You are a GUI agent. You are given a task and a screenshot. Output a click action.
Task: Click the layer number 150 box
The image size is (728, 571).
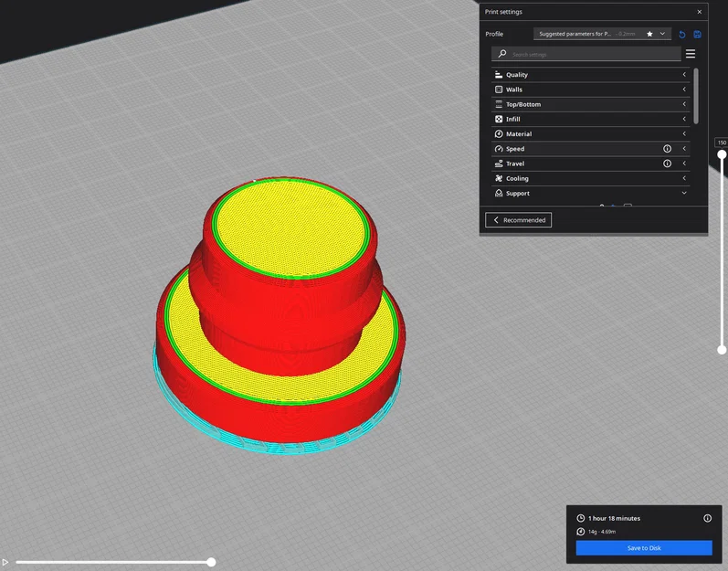pyautogui.click(x=722, y=143)
